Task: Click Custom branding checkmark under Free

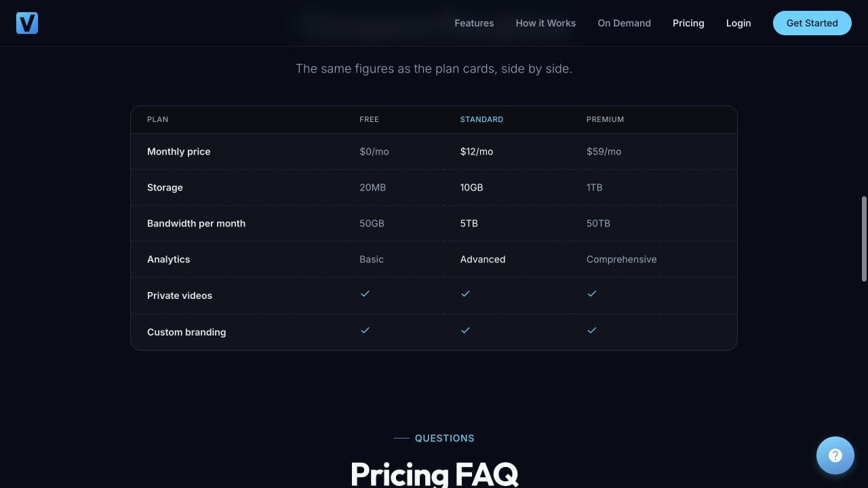Action: click(x=365, y=330)
